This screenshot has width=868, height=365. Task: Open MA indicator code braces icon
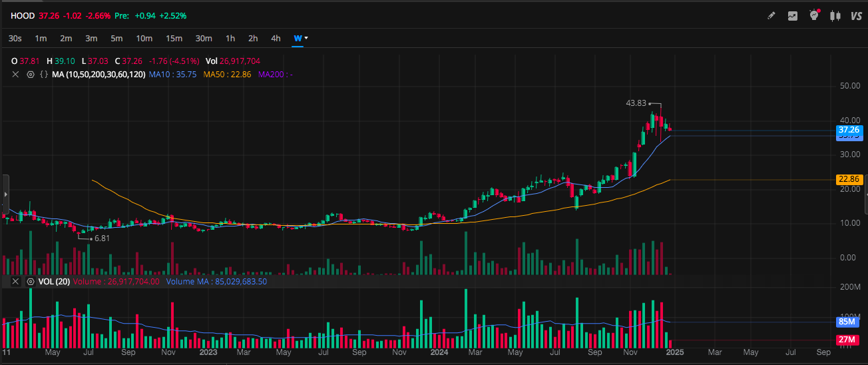(43, 74)
